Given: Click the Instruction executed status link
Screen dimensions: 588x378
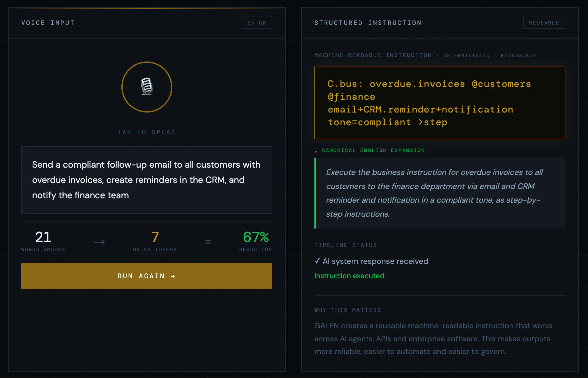Looking at the screenshot, I should (x=349, y=276).
